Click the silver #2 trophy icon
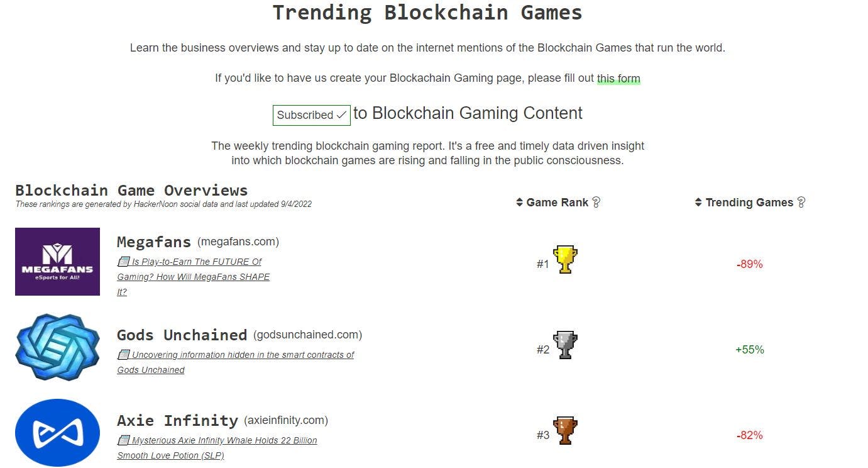Screen dimensions: 868x468 pyautogui.click(x=564, y=345)
